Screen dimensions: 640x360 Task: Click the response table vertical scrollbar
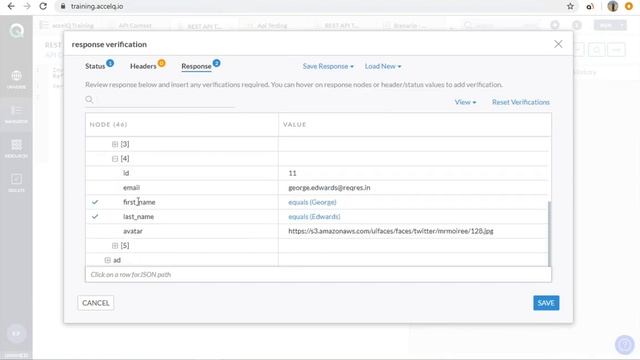549,233
